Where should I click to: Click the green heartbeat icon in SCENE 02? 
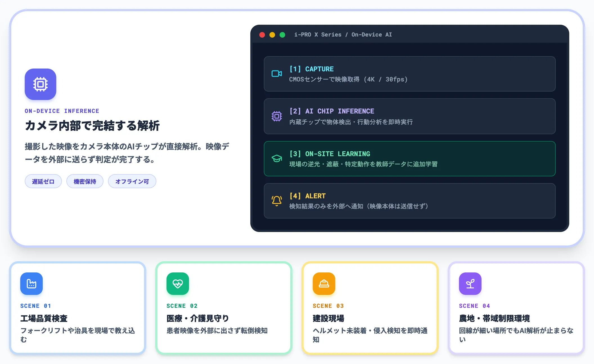(178, 284)
